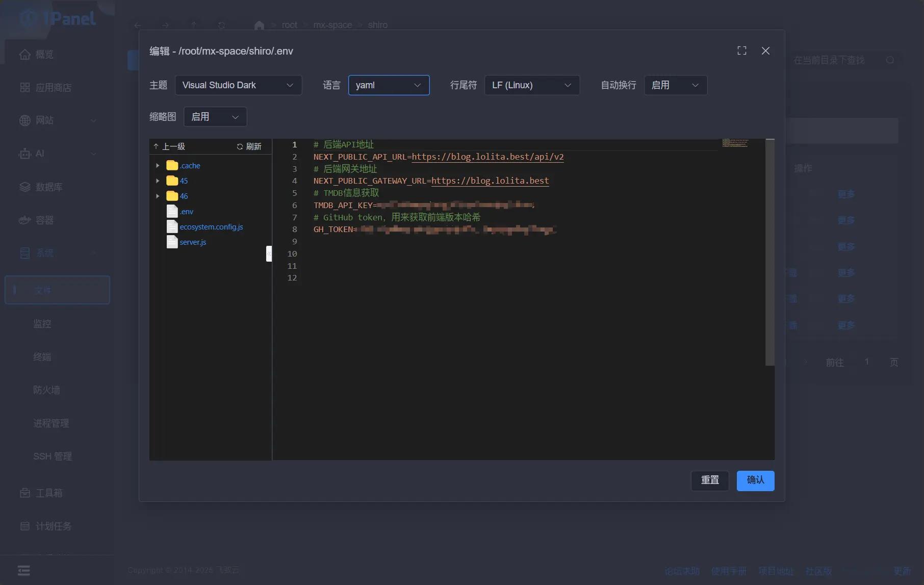Refresh the file tree with 刷新
Viewport: 924px width, 585px height.
(249, 146)
